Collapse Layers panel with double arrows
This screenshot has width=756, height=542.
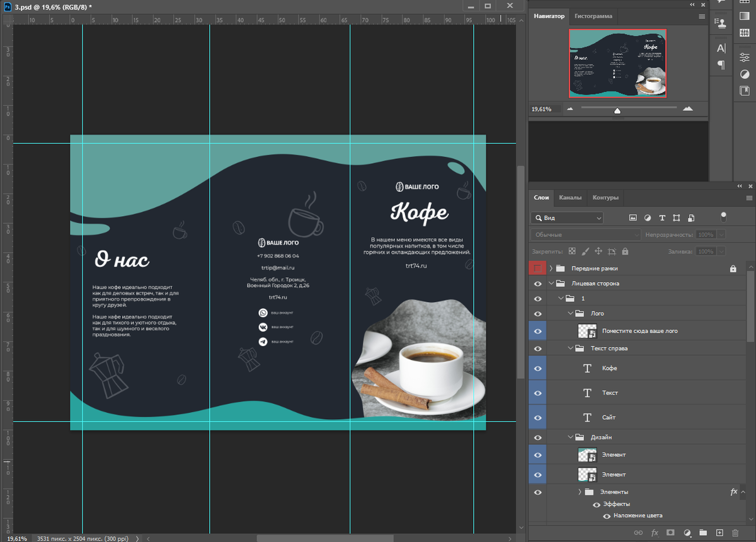[741, 186]
